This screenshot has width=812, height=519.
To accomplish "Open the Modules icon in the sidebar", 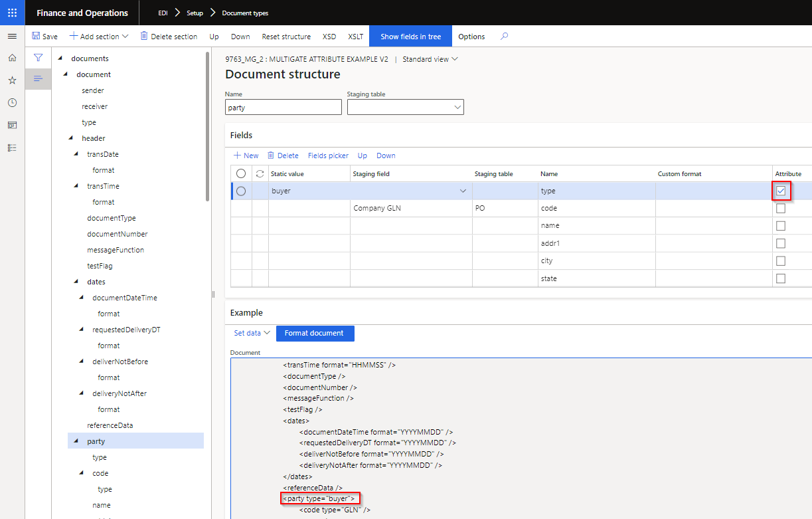I will 11,147.
